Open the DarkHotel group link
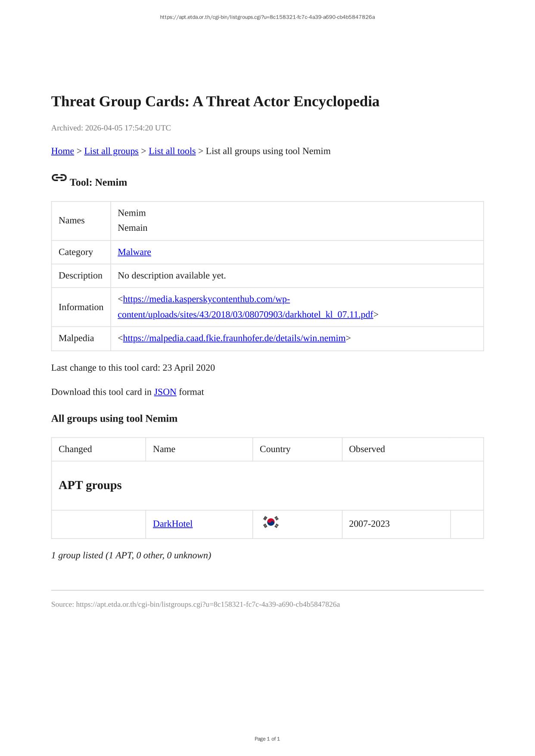The image size is (535, 756). (173, 524)
